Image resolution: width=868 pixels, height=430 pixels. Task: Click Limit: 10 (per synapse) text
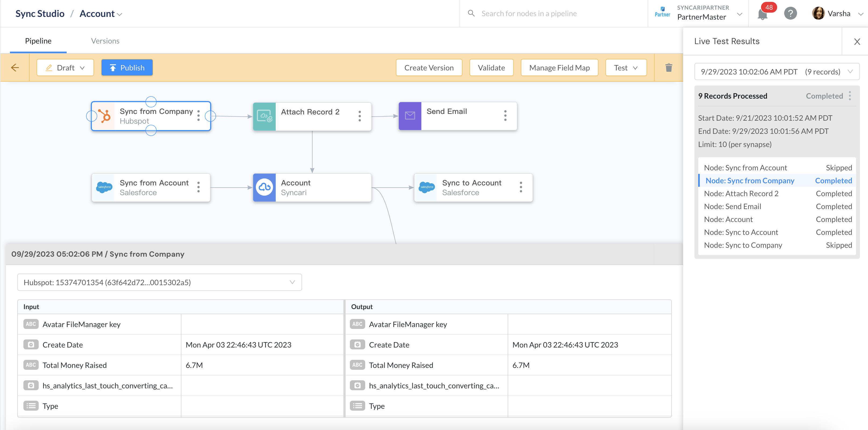coord(734,144)
